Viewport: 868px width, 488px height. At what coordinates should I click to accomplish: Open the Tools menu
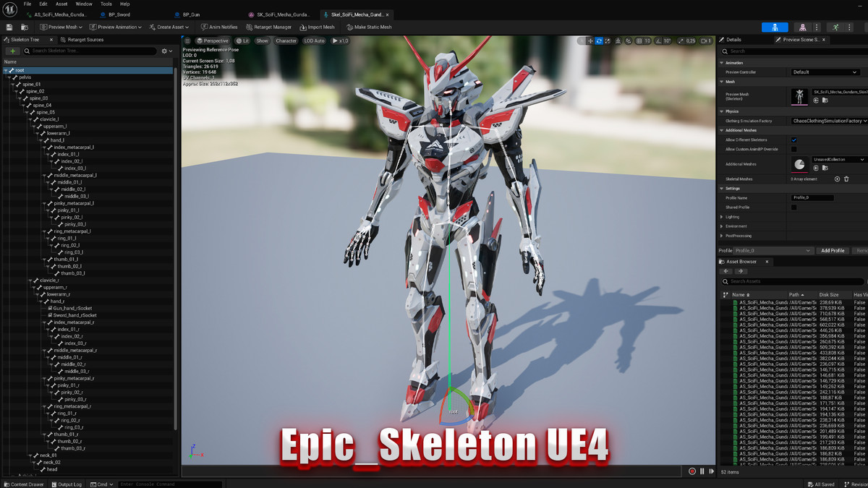click(x=106, y=4)
